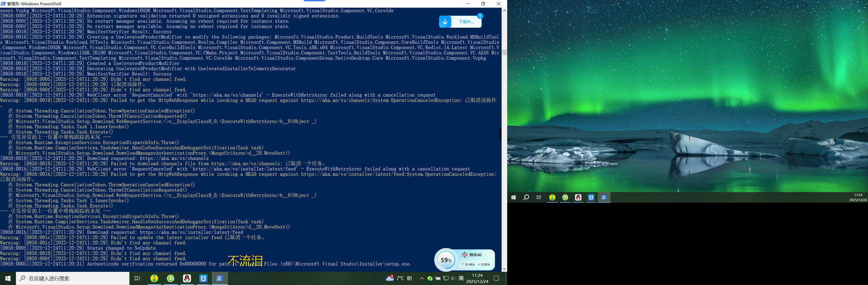This screenshot has height=285, width=868.
Task: Click the PowerShell scrollbar up arrow
Action: (x=504, y=10)
